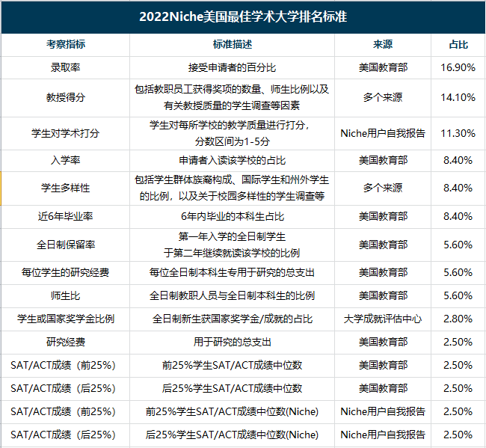Click the '师生比' indicator cell
This screenshot has height=448, width=486.
65,295
